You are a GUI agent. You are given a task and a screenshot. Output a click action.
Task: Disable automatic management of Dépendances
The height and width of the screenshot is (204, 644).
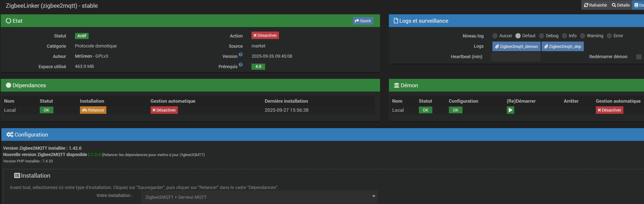tap(164, 110)
